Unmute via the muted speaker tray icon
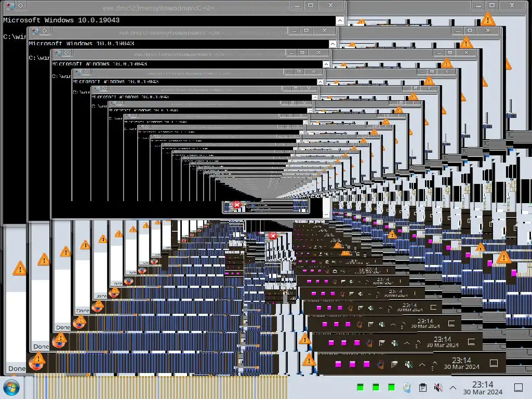Viewport: 532px width, 399px height. coord(438,388)
